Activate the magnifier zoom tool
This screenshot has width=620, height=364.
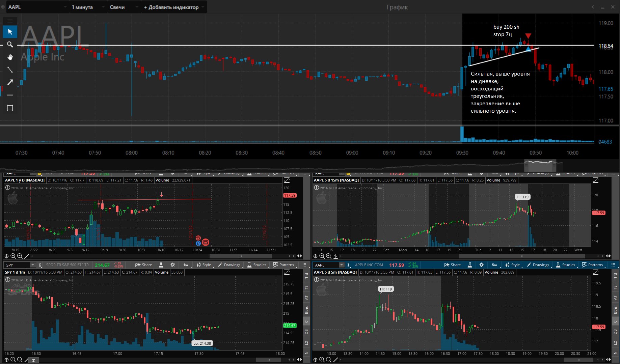coord(10,44)
